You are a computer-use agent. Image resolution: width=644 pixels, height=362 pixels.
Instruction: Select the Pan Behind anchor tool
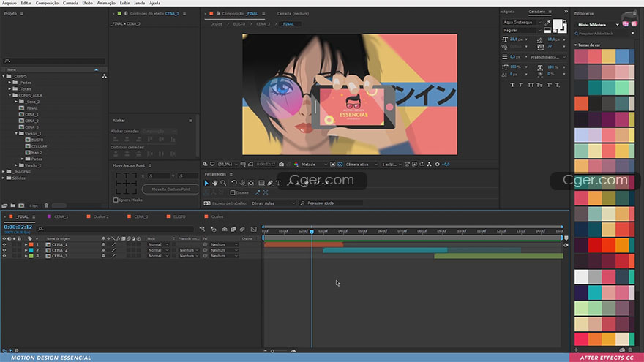pos(251,183)
